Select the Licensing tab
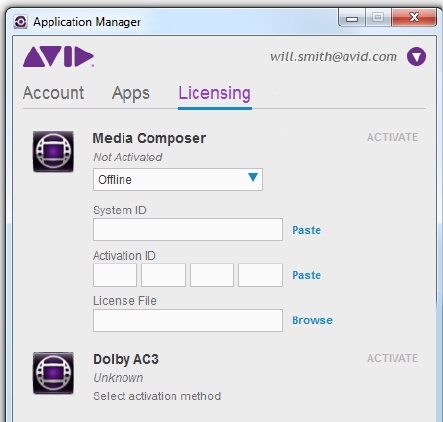This screenshot has height=422, width=443. click(x=214, y=94)
